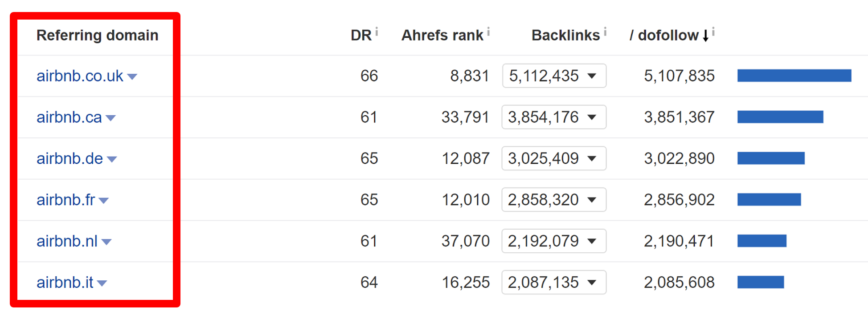Viewport: 868px width, 319px height.
Task: Click the Backlinks column info icon
Action: pos(605,30)
